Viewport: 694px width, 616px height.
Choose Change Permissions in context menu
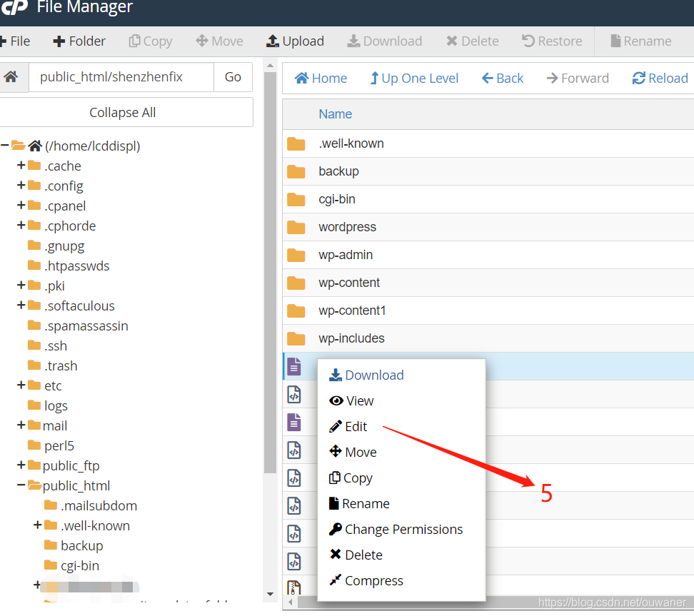pyautogui.click(x=396, y=529)
